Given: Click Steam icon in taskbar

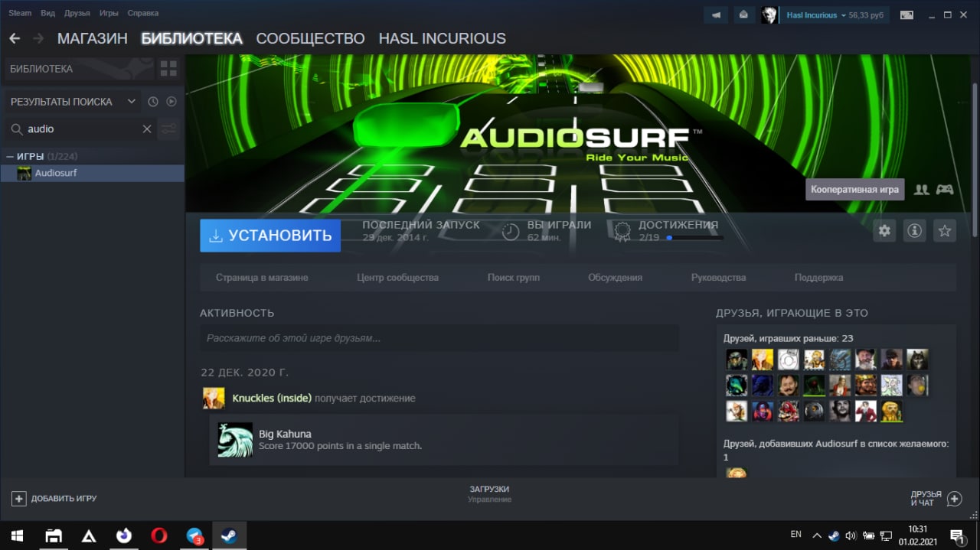Looking at the screenshot, I should 229,535.
